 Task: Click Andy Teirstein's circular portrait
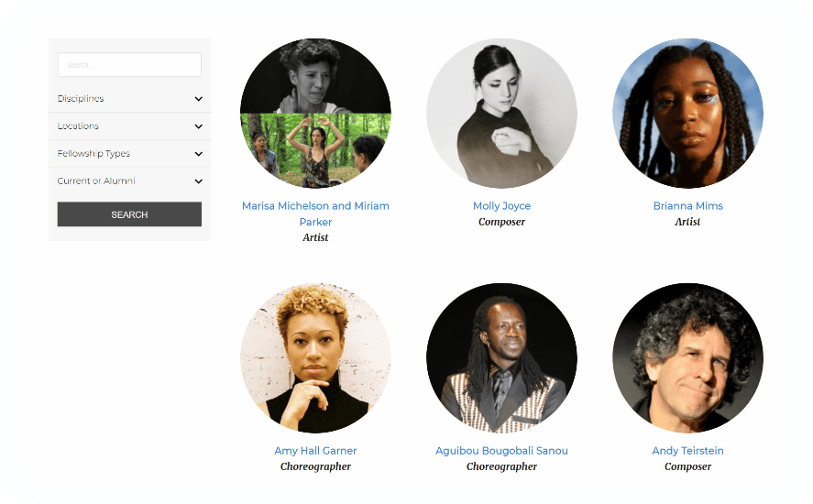[687, 357]
